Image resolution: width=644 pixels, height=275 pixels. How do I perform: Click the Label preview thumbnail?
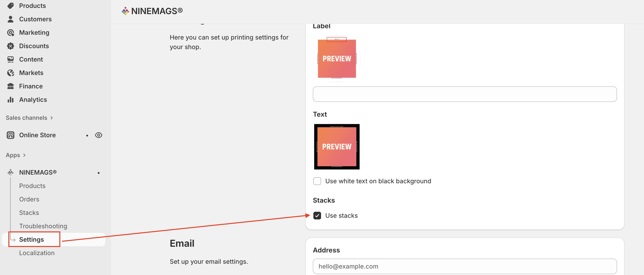point(337,58)
